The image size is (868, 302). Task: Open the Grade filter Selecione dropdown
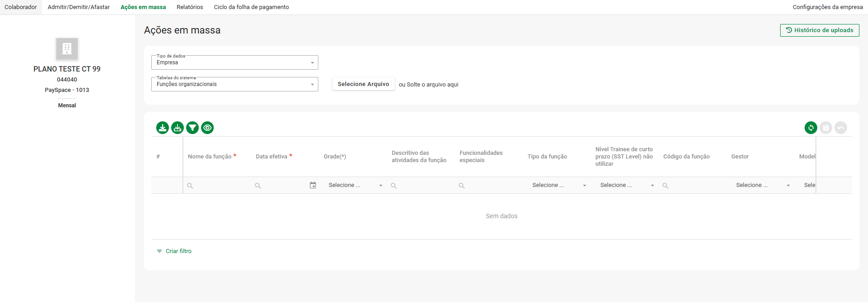(355, 185)
